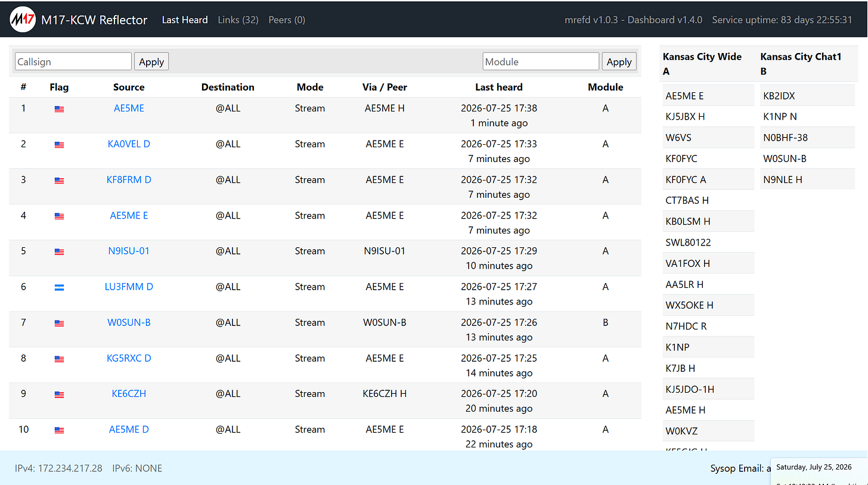Image resolution: width=868 pixels, height=485 pixels.
Task: Open source callsign KF8FRM D
Action: click(129, 179)
